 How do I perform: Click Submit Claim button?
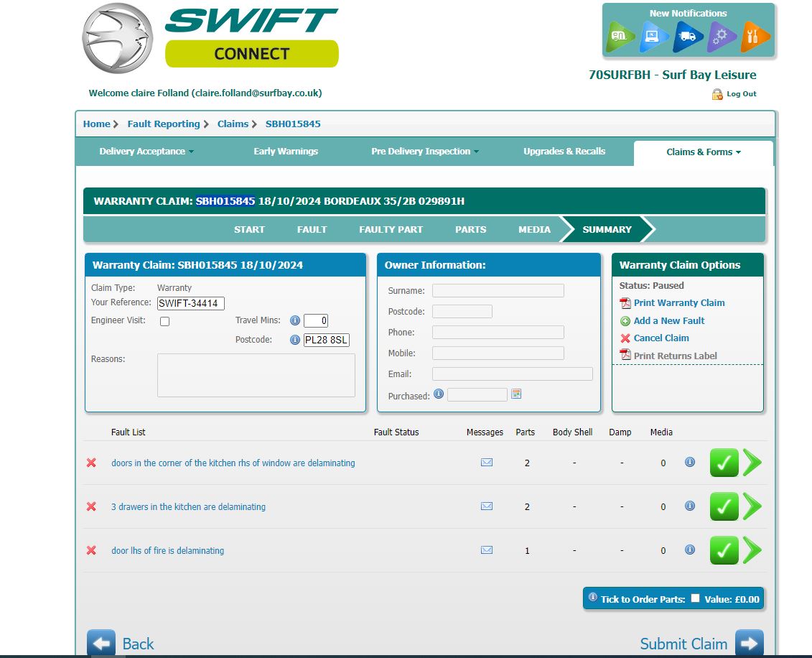pos(701,644)
